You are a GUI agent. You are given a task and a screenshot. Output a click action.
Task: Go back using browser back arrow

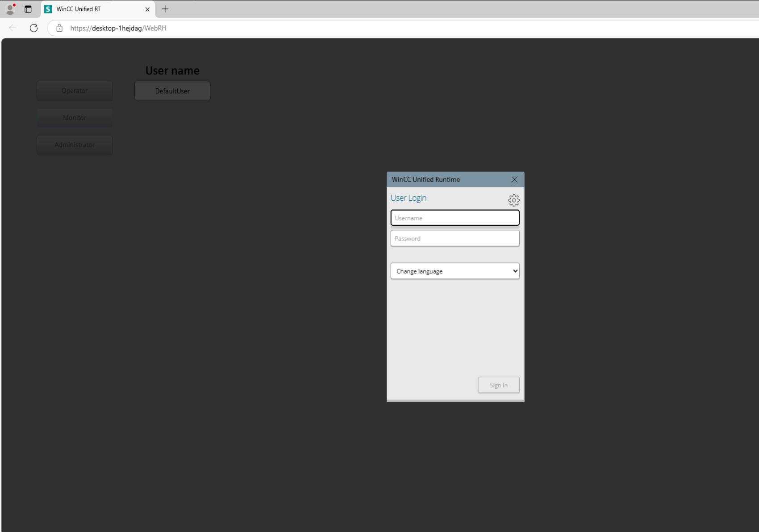(x=13, y=28)
